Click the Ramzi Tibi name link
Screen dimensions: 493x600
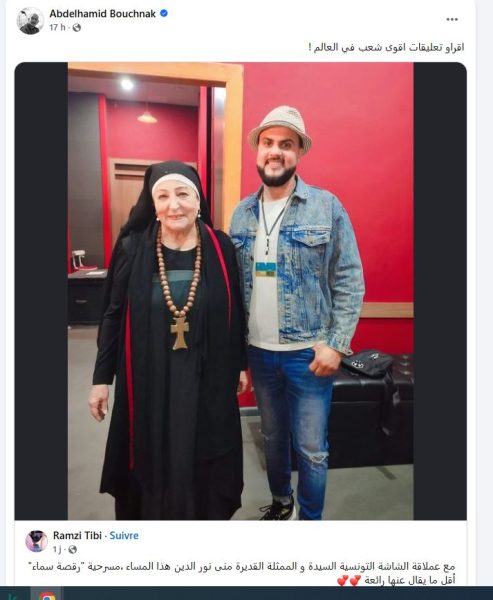(77, 535)
